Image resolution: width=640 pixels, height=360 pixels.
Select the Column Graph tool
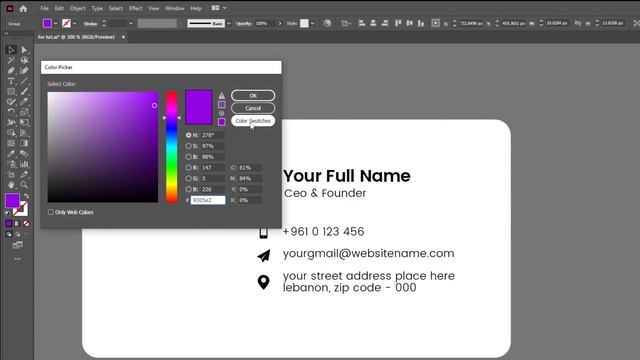(x=24, y=164)
